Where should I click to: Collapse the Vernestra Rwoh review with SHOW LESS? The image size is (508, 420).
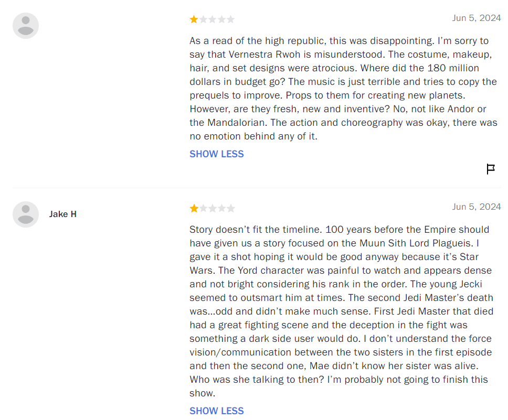pos(217,154)
